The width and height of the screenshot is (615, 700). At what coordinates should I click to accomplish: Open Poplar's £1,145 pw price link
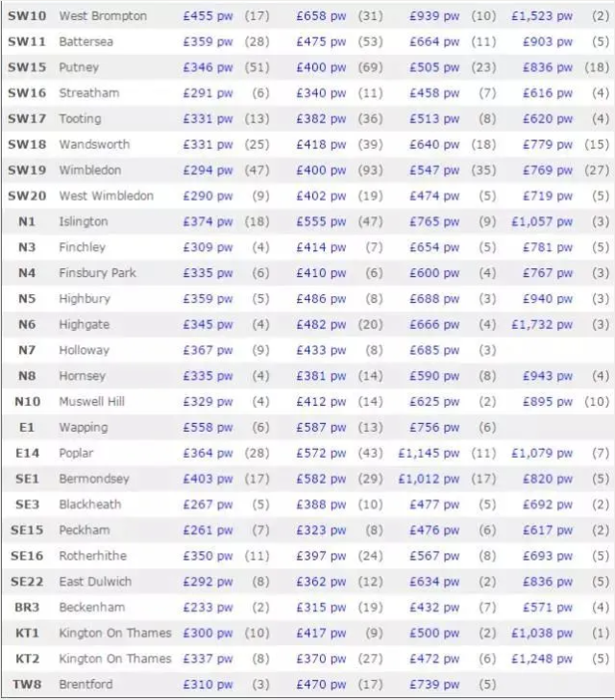pos(429,453)
